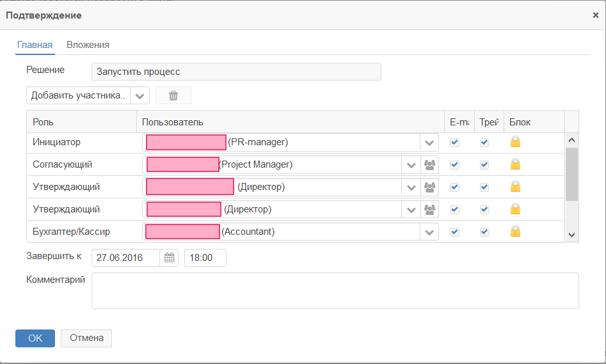Click lock icon in Согласующий row
This screenshot has height=364, width=606.
click(x=515, y=164)
